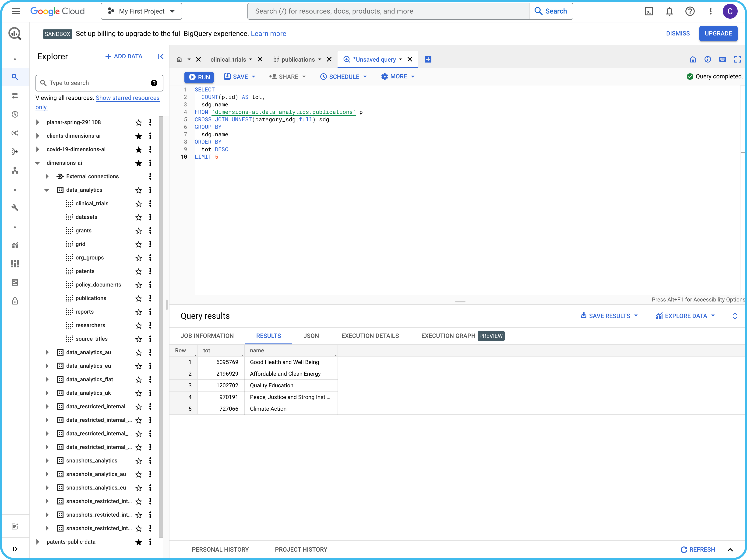Star the publications table

click(138, 298)
